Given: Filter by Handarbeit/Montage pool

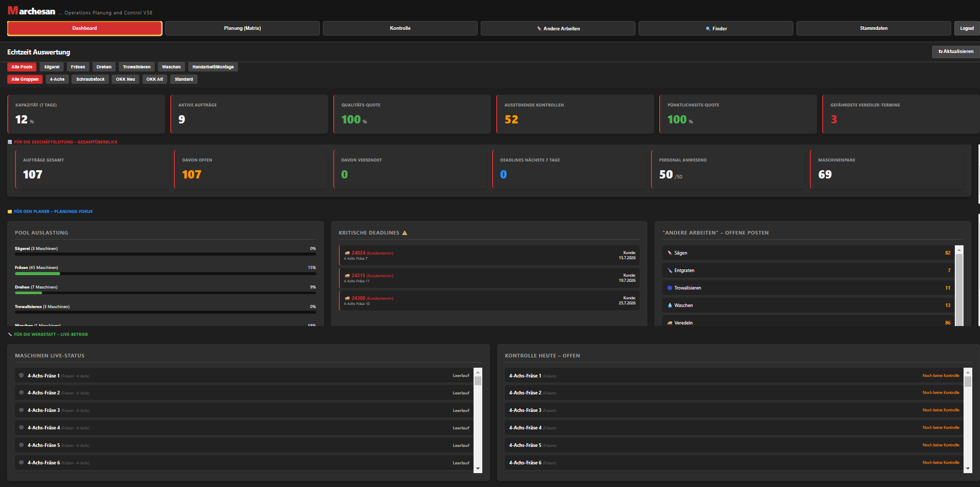Looking at the screenshot, I should click(213, 67).
